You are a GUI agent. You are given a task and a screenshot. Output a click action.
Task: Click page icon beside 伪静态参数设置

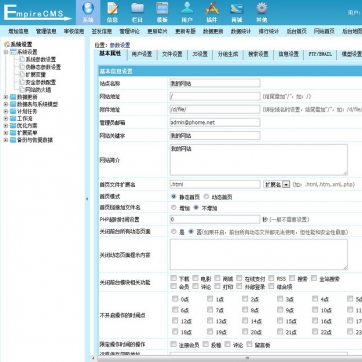(22, 67)
